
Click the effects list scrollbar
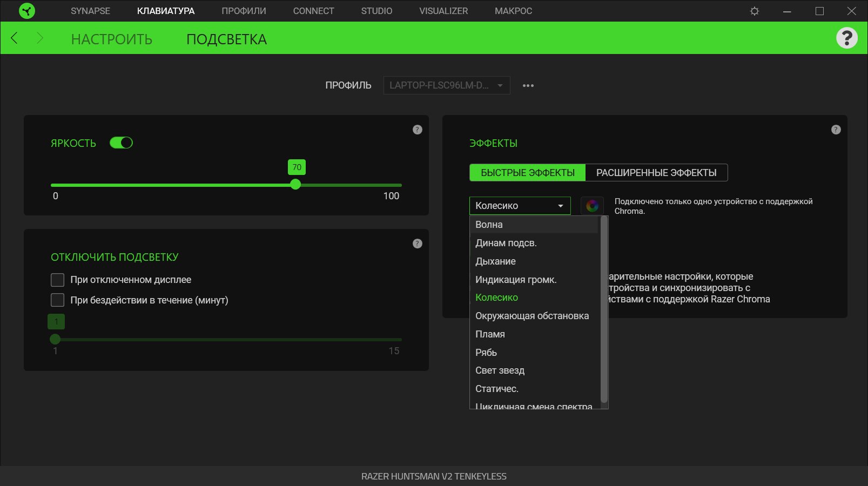(604, 309)
